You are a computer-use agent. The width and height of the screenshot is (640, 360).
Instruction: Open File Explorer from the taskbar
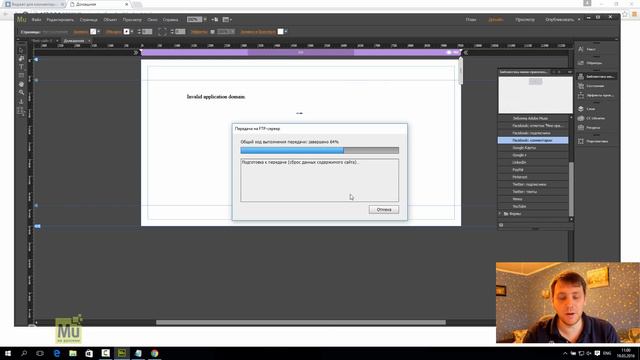[73, 353]
